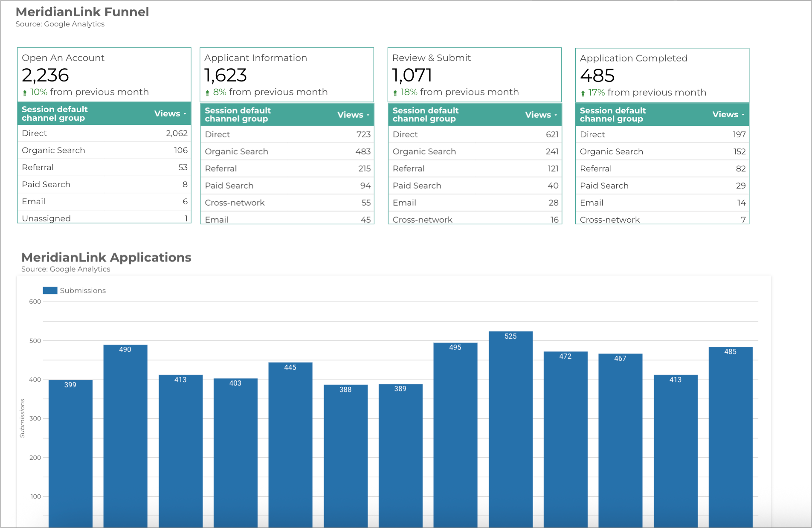Image resolution: width=812 pixels, height=528 pixels.
Task: Click the chart bar labeled 472
Action: coord(565,439)
